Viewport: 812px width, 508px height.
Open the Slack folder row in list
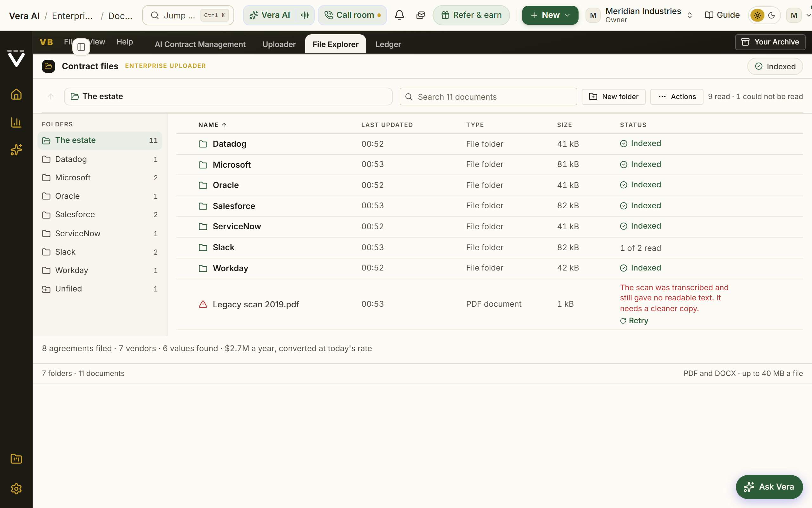pyautogui.click(x=489, y=248)
